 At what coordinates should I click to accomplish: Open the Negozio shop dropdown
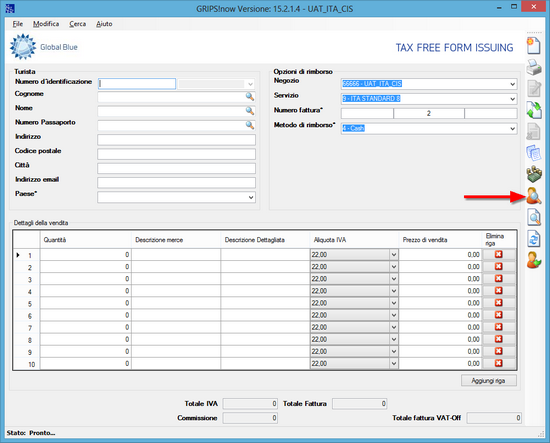coord(512,84)
